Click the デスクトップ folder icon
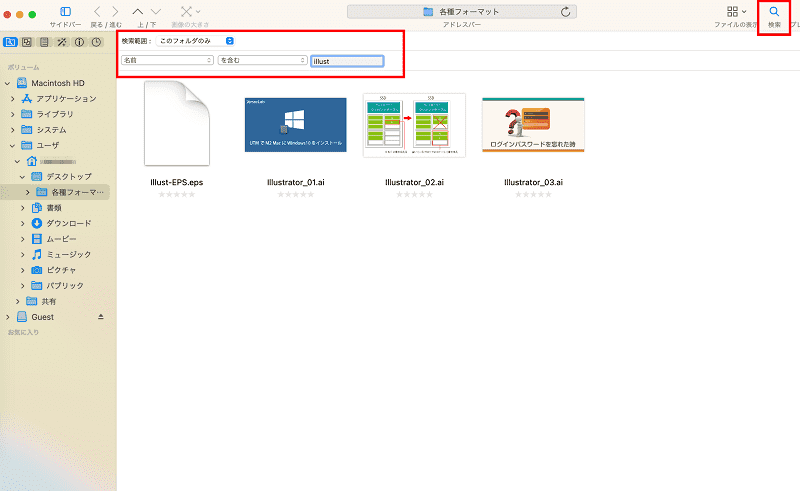800x491 pixels. pyautogui.click(x=37, y=177)
